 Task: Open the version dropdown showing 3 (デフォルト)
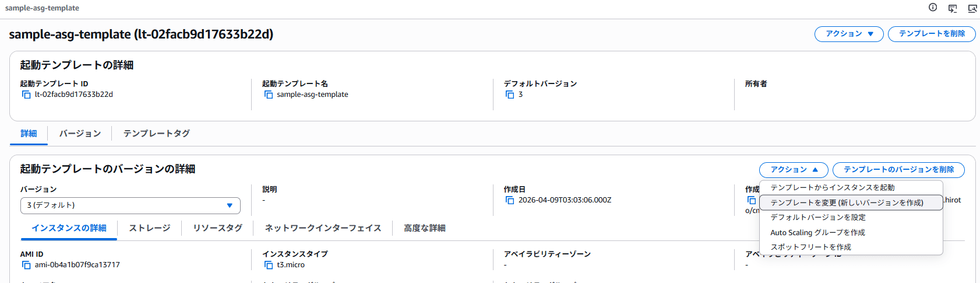pyautogui.click(x=131, y=205)
